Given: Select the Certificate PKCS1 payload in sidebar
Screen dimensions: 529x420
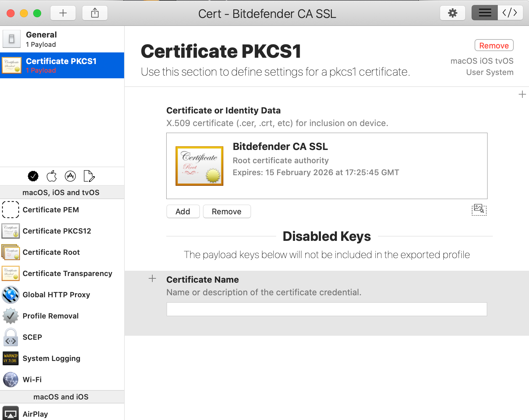Looking at the screenshot, I should [x=62, y=65].
